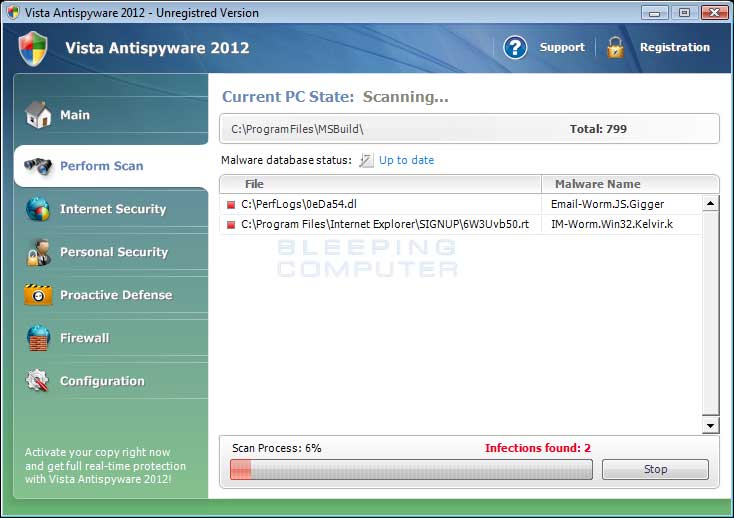The image size is (734, 518).
Task: Sort by the File column header
Action: point(380,184)
